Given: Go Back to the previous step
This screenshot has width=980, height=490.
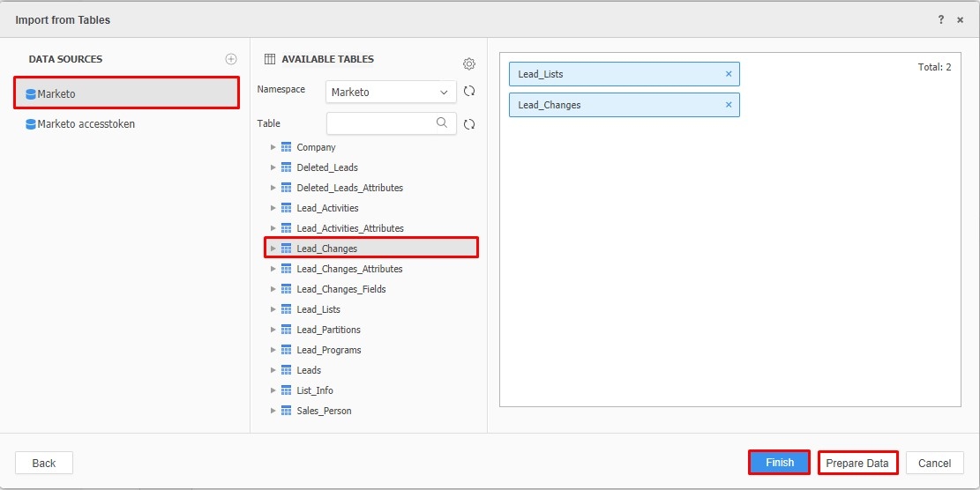Looking at the screenshot, I should (x=44, y=464).
